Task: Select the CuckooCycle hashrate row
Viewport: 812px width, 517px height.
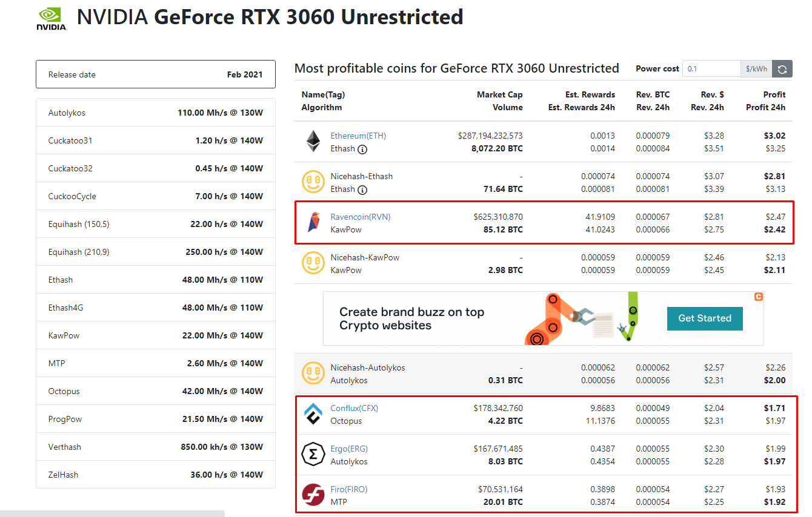Action: coord(156,196)
